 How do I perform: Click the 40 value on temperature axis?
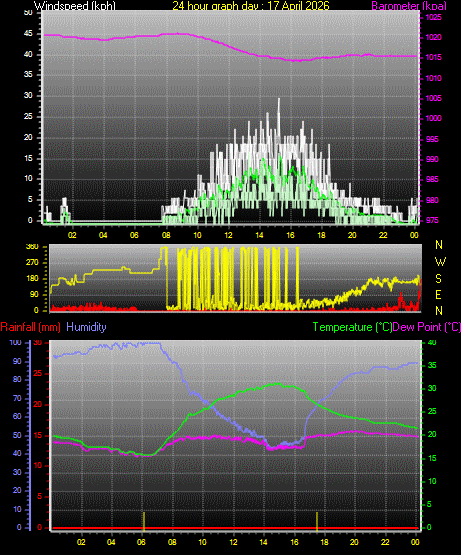click(x=432, y=342)
